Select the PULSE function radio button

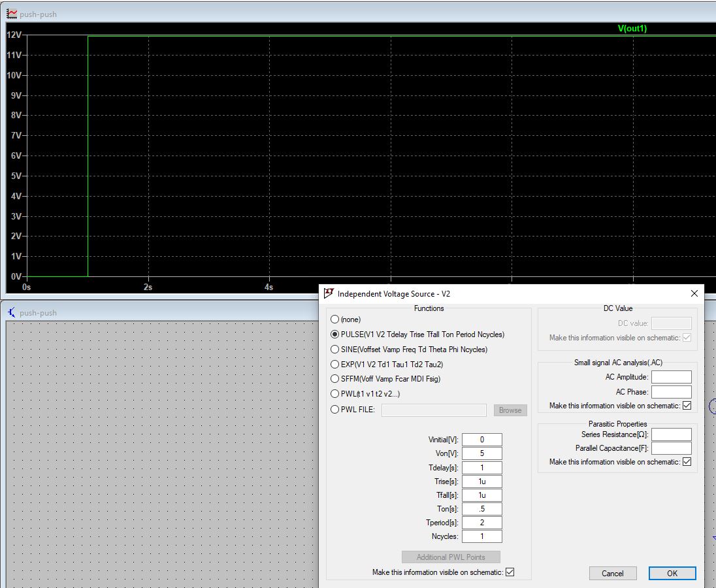click(334, 335)
